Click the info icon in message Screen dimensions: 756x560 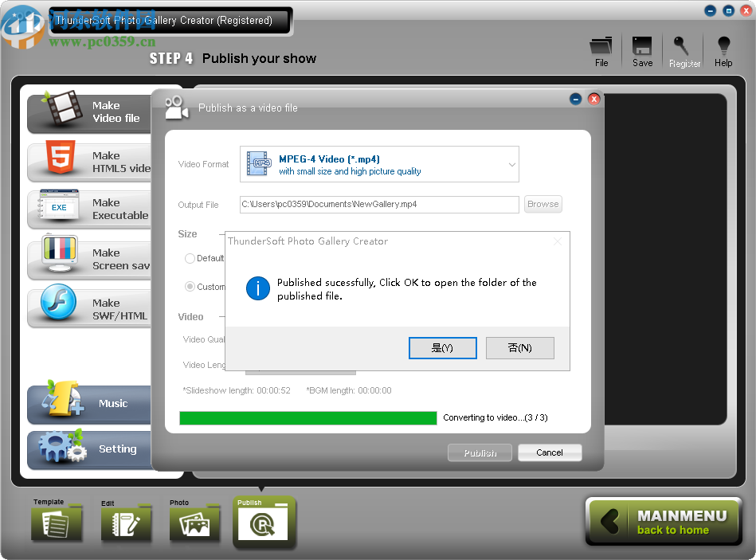coord(258,288)
